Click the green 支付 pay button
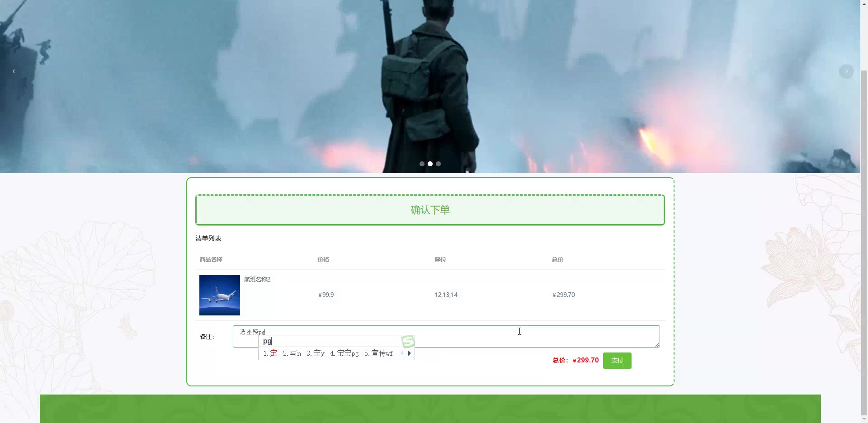The height and width of the screenshot is (423, 868). click(617, 361)
